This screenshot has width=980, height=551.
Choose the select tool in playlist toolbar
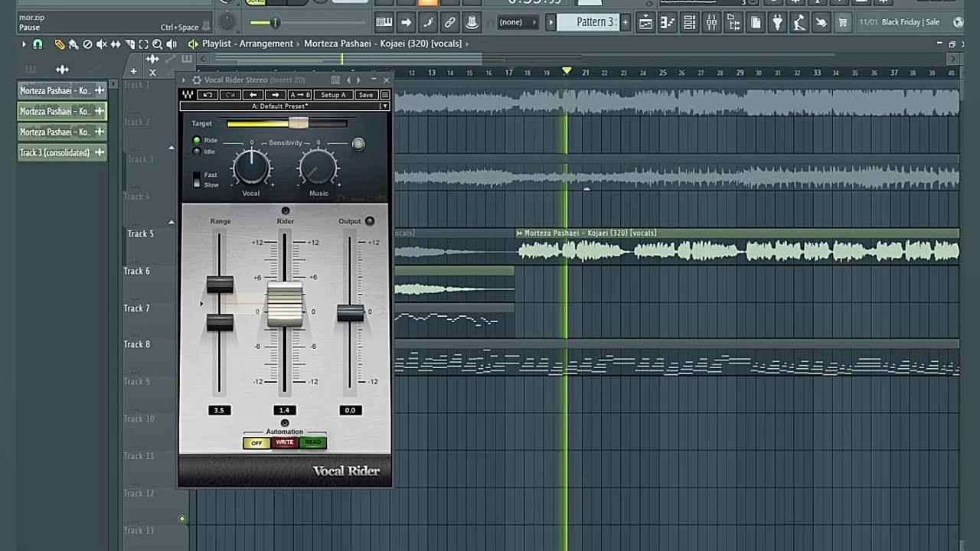tap(143, 44)
